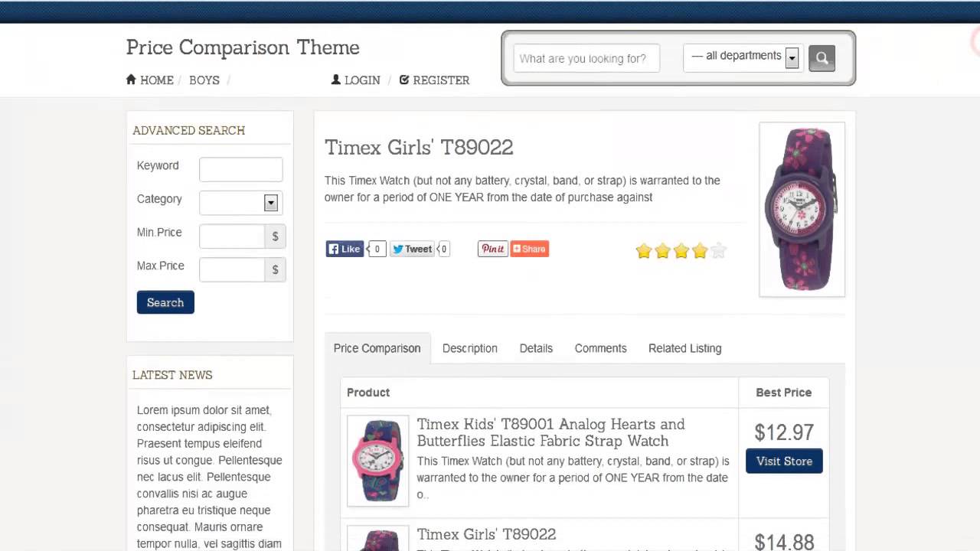Click the dollar sign next to Min.Price
980x551 pixels.
point(276,236)
